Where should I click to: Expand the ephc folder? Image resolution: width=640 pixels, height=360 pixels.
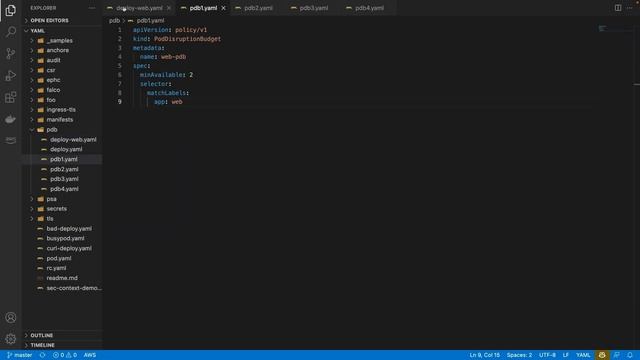(x=53, y=80)
